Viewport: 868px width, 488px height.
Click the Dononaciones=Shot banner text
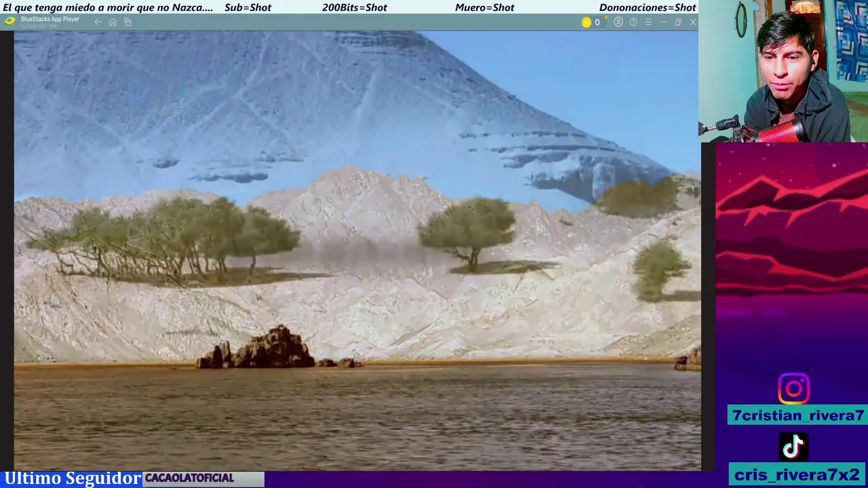pyautogui.click(x=648, y=7)
